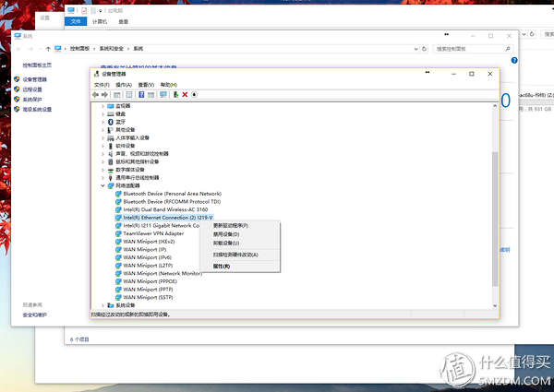554x392 pixels.
Task: Open 高级系统设置 link in left pane
Action: tap(37, 110)
